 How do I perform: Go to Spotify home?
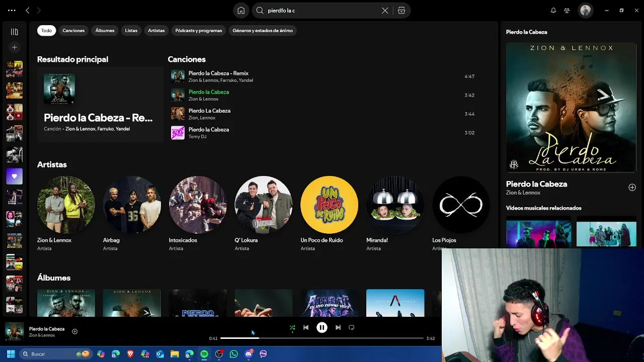241,11
